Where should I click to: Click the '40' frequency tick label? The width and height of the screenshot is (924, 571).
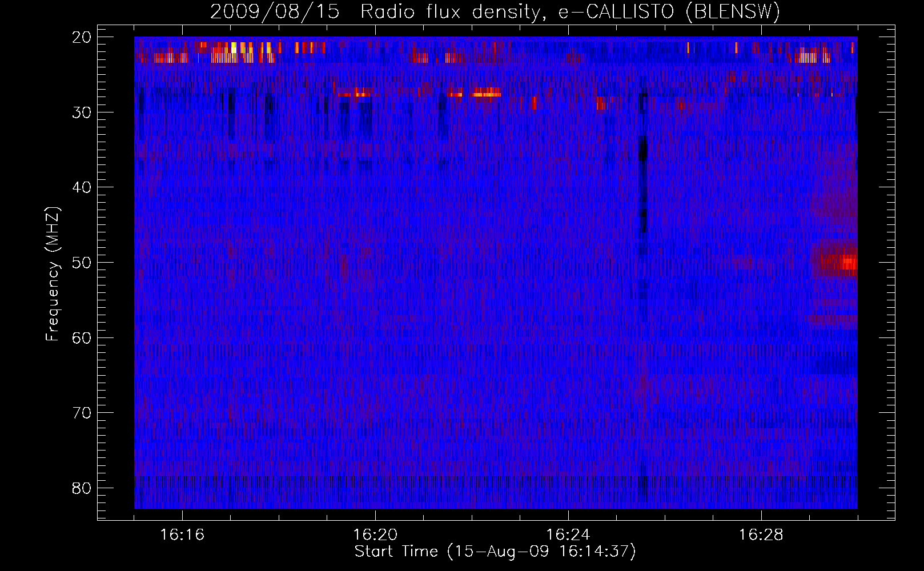(x=82, y=187)
